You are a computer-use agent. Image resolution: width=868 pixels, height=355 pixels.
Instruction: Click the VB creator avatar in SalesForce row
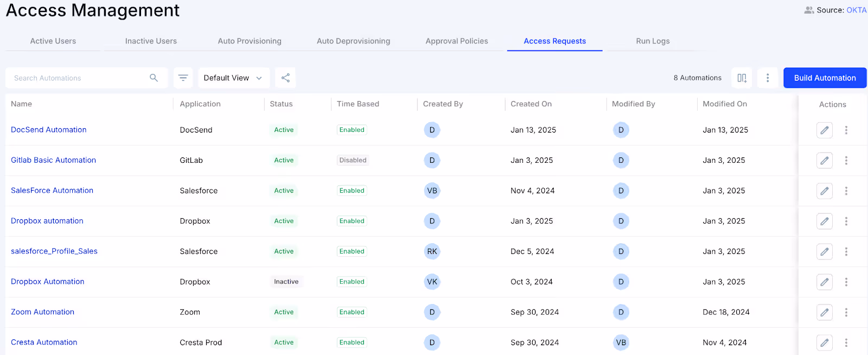point(432,191)
